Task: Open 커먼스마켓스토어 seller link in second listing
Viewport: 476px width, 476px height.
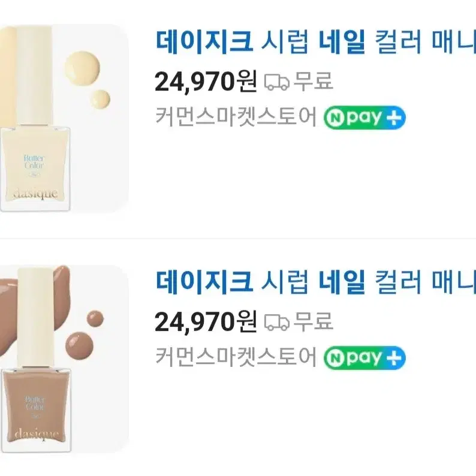Action: [236, 357]
